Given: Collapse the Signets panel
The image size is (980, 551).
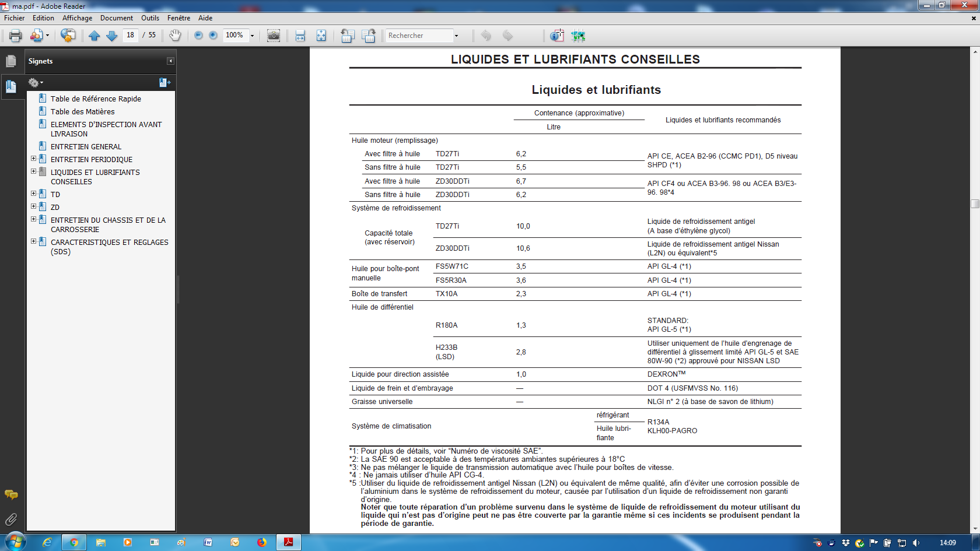Looking at the screenshot, I should point(170,61).
